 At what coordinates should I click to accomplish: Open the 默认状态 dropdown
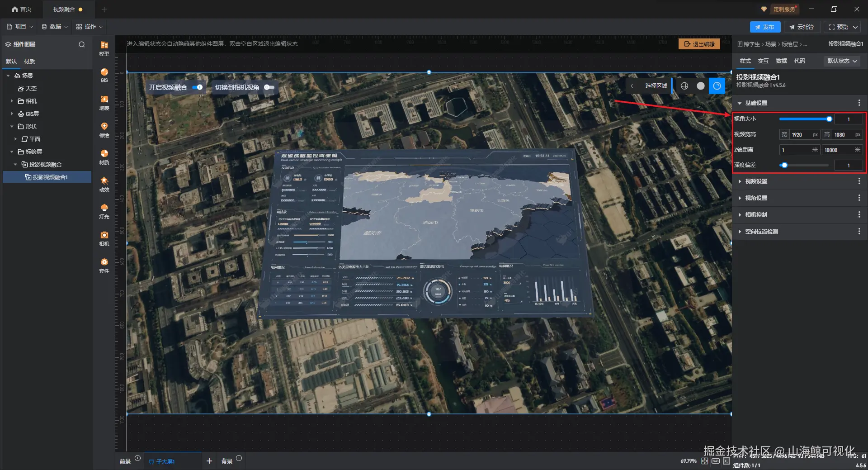842,61
